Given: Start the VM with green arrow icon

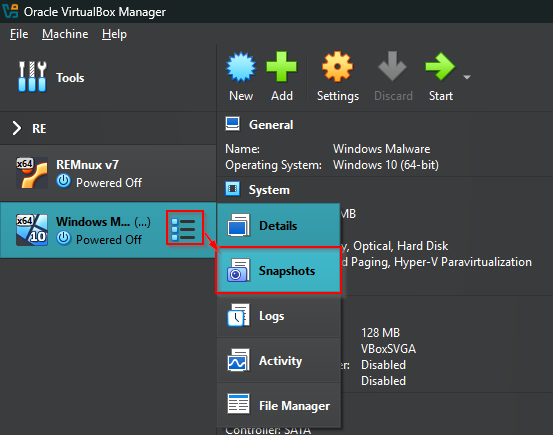Looking at the screenshot, I should pyautogui.click(x=440, y=66).
